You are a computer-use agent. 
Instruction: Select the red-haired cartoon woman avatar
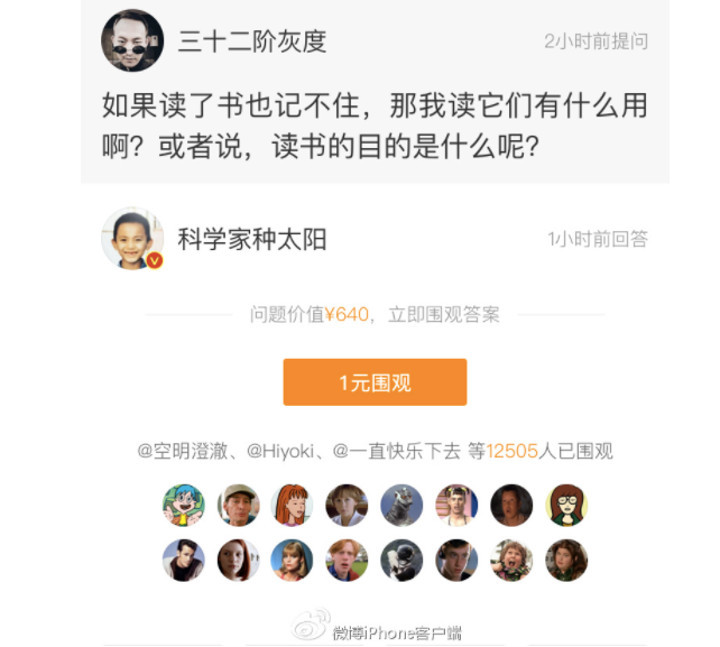pyautogui.click(x=292, y=505)
